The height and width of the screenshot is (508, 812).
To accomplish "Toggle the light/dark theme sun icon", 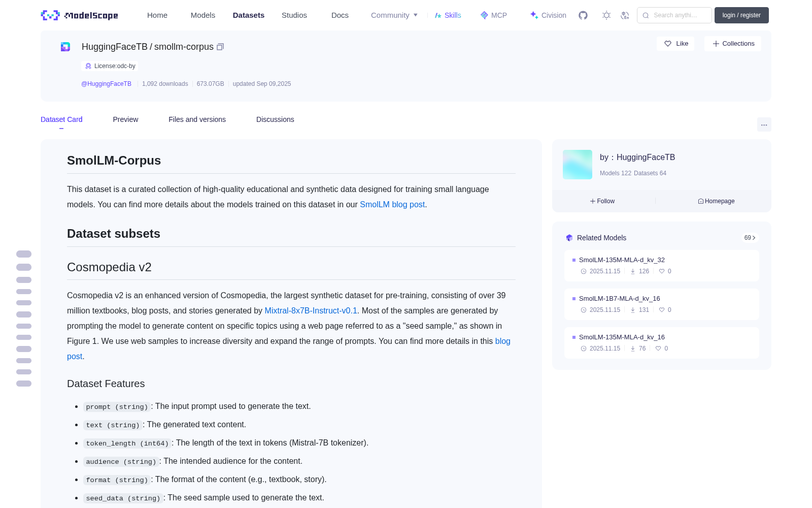I will pyautogui.click(x=606, y=15).
